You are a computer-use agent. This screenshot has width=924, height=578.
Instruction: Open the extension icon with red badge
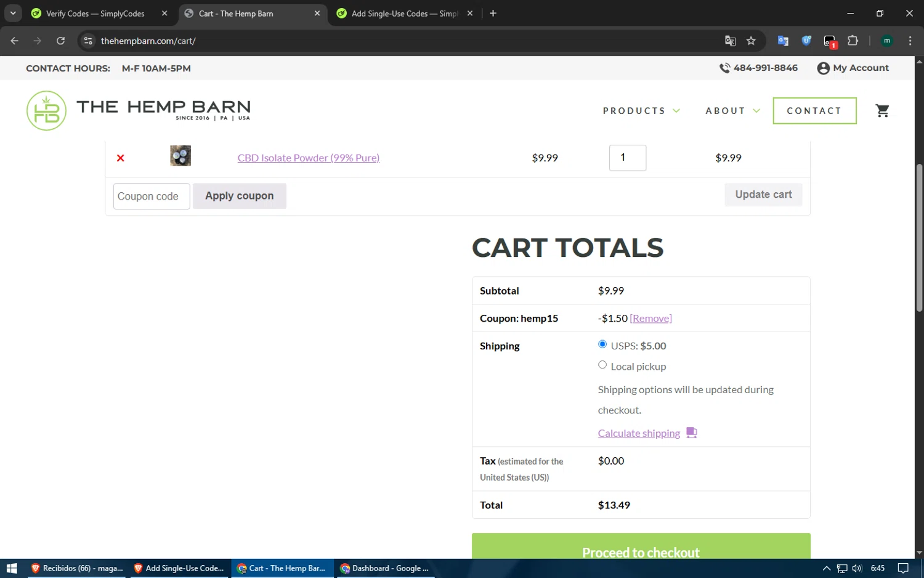click(x=830, y=41)
